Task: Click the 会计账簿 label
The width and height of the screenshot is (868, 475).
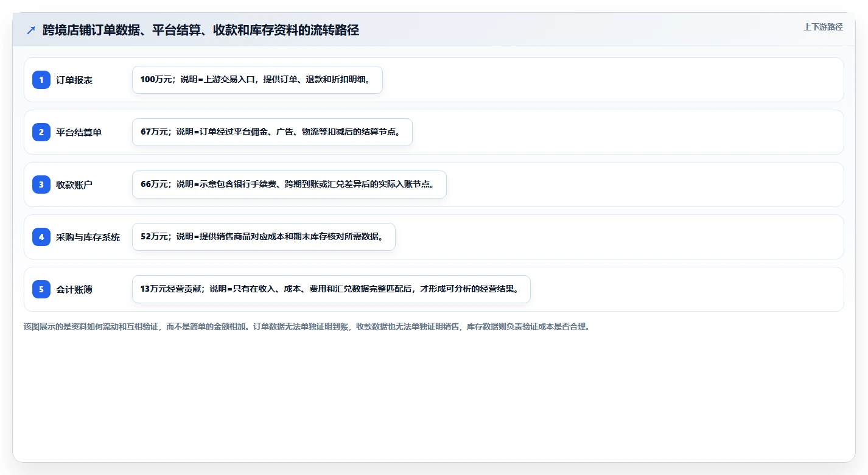Action: click(74, 289)
